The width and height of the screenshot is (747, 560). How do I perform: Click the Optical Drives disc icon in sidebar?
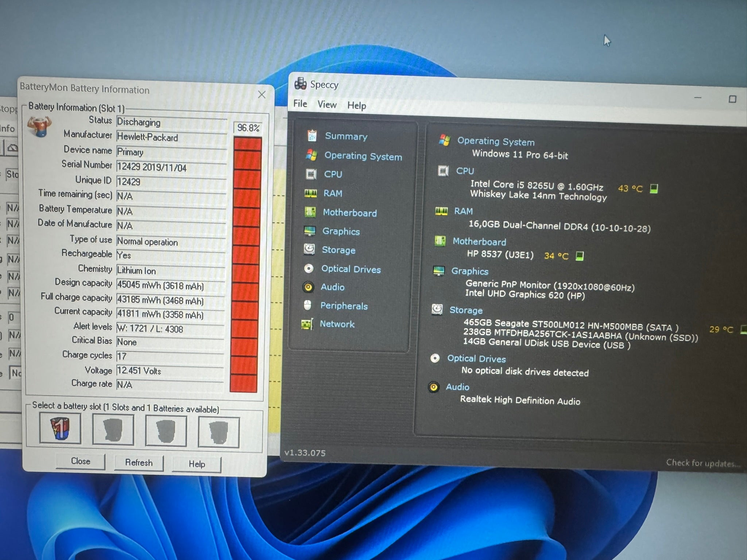point(309,269)
